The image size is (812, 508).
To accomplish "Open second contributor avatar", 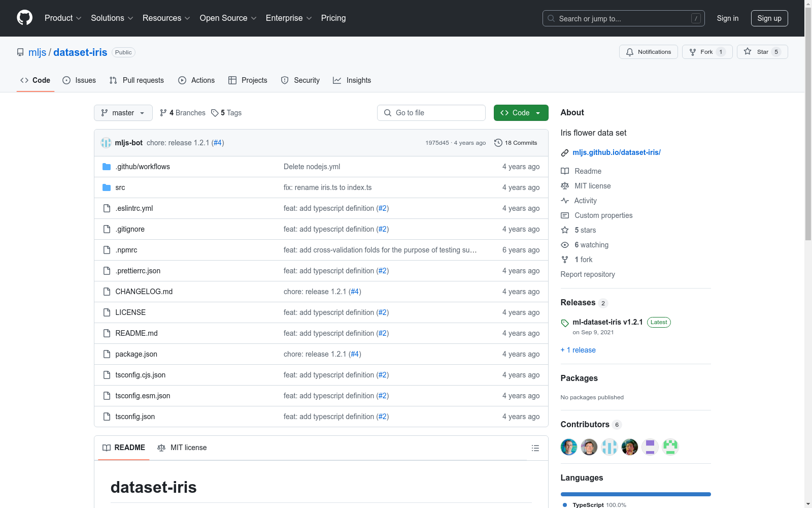I will click(x=589, y=447).
